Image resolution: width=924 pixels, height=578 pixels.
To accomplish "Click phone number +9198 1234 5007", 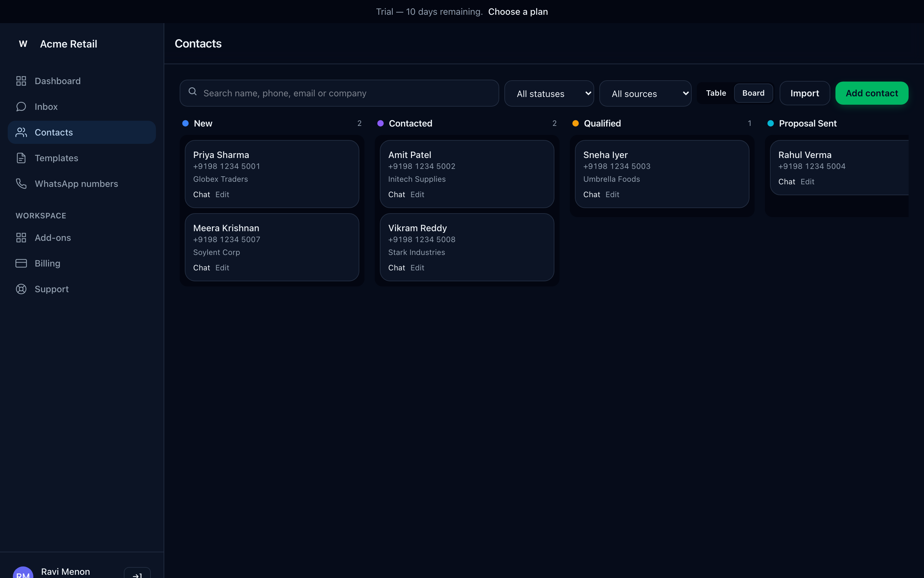I will coord(227,240).
